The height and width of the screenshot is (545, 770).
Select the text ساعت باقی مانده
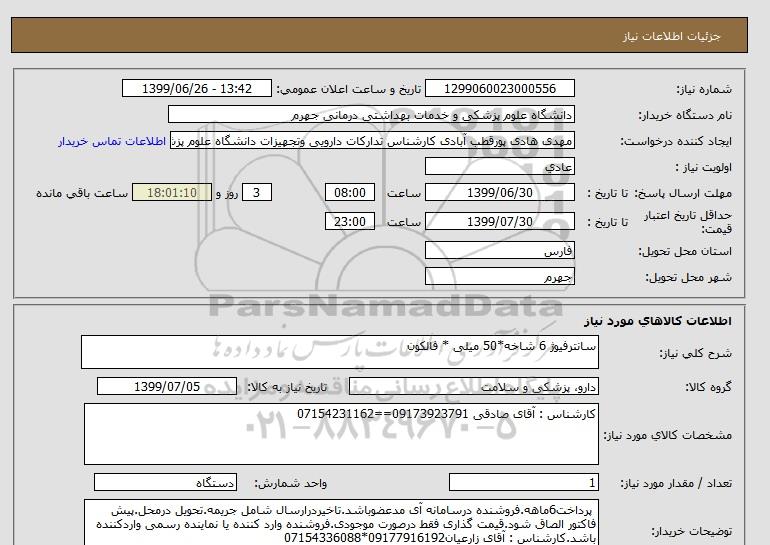82,193
